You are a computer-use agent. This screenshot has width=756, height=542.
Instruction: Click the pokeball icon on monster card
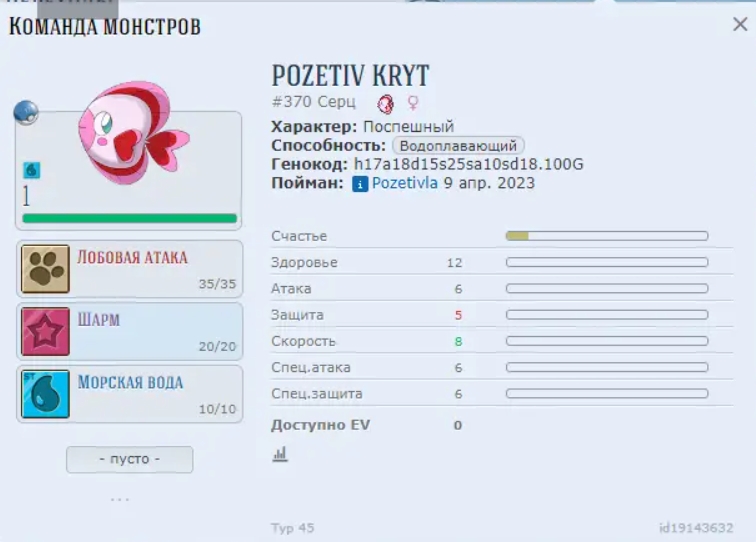coord(26,112)
